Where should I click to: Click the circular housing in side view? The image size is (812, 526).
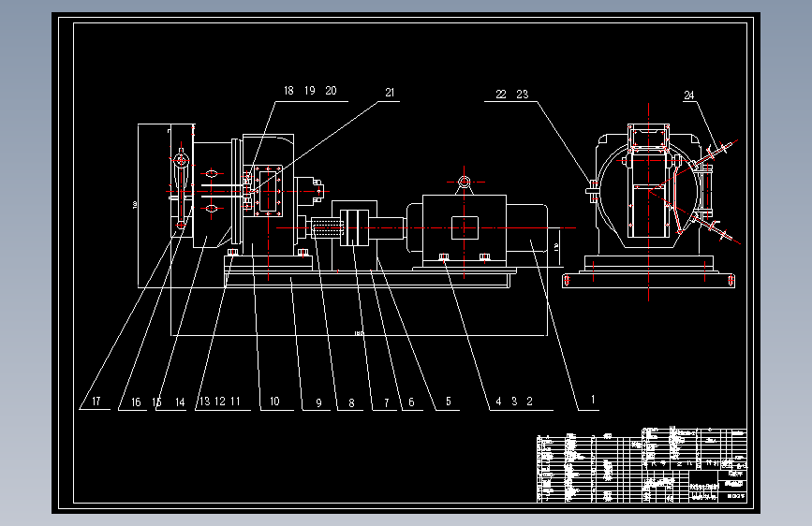[648, 193]
